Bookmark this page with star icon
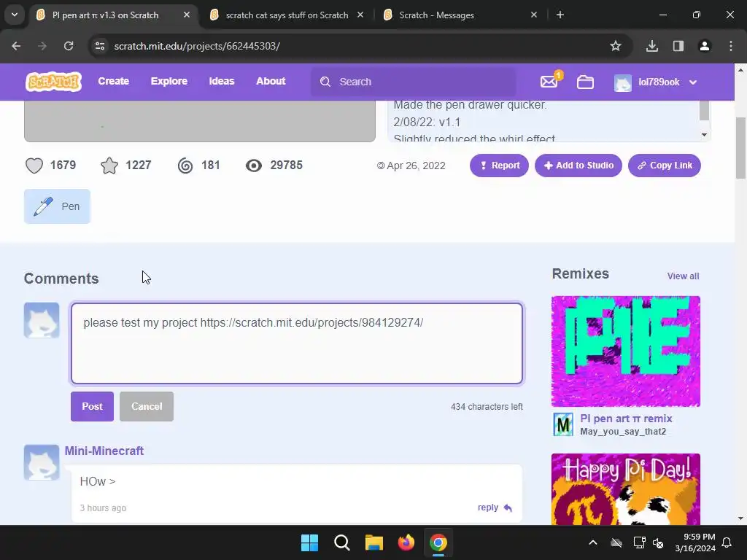This screenshot has width=747, height=560. [x=616, y=46]
